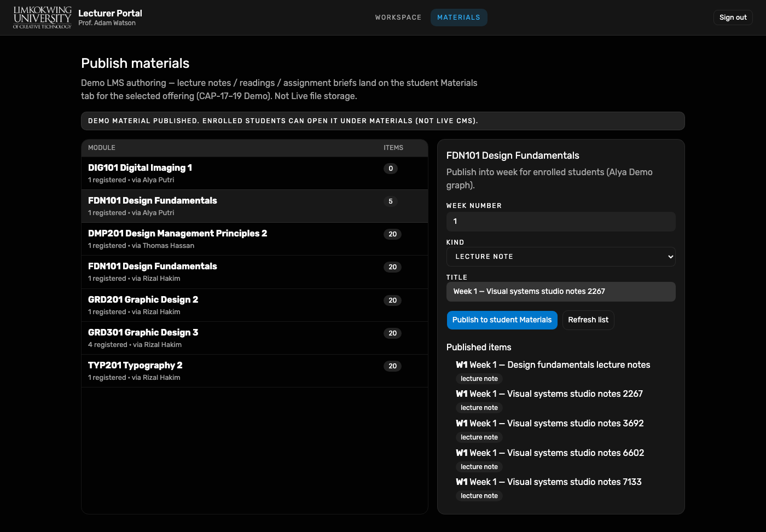
Task: Publish to student Materials
Action: 502,320
